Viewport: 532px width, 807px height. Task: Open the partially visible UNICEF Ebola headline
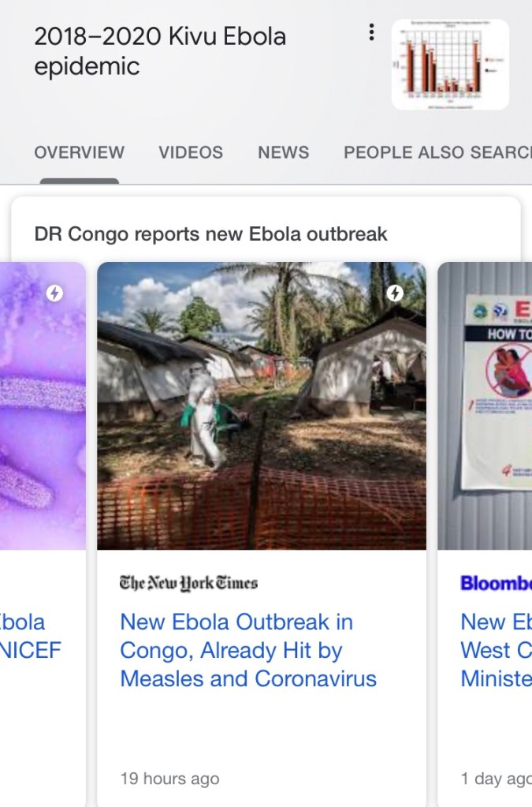[30, 636]
